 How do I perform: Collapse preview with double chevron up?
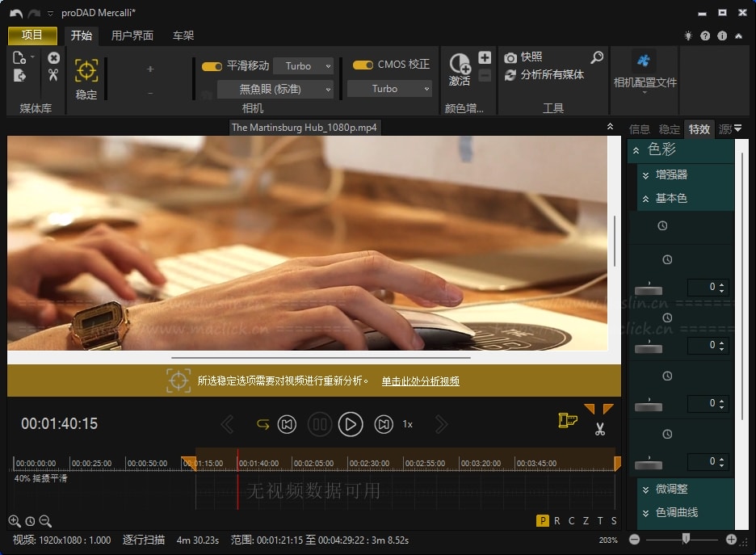[x=610, y=126]
